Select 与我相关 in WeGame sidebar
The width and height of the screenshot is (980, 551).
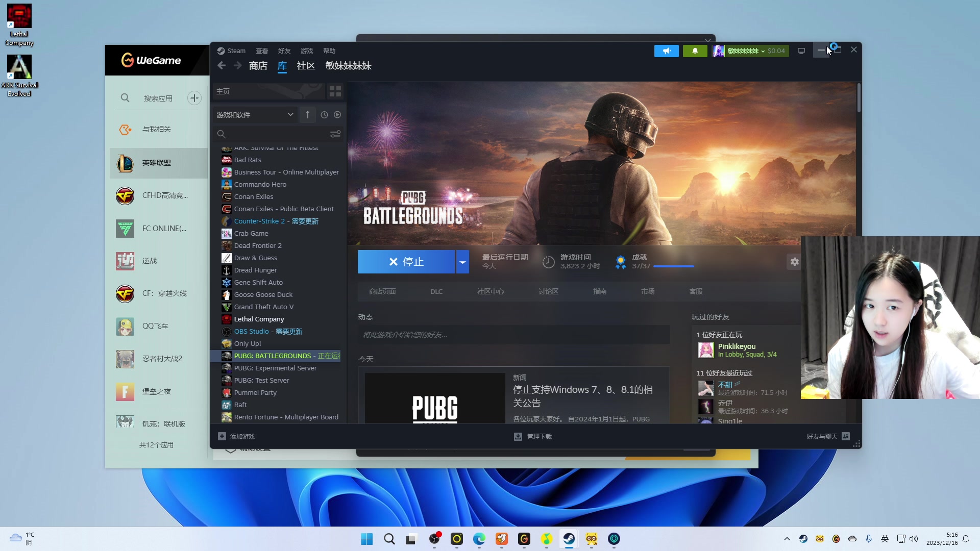tap(159, 130)
